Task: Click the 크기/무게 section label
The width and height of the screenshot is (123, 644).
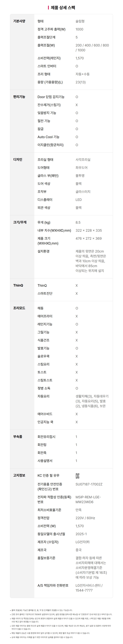Action: coord(20,222)
